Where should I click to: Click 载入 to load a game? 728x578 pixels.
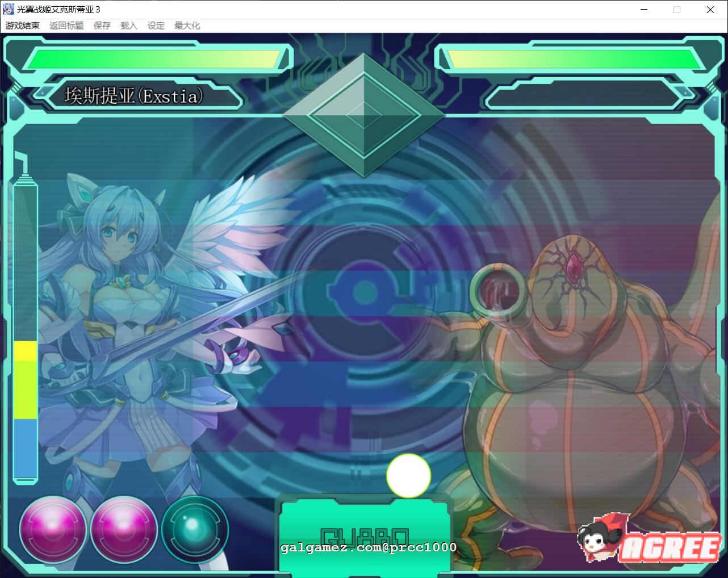pyautogui.click(x=129, y=26)
